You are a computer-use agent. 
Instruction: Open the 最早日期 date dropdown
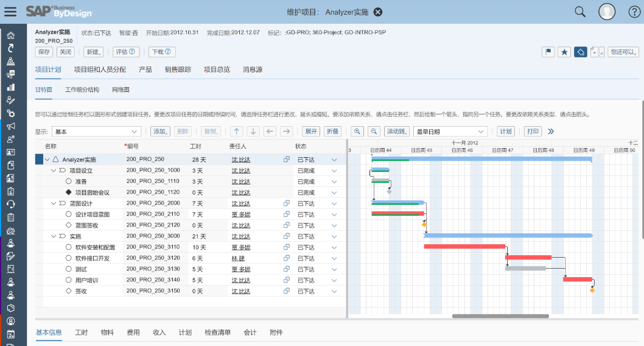pyautogui.click(x=450, y=132)
